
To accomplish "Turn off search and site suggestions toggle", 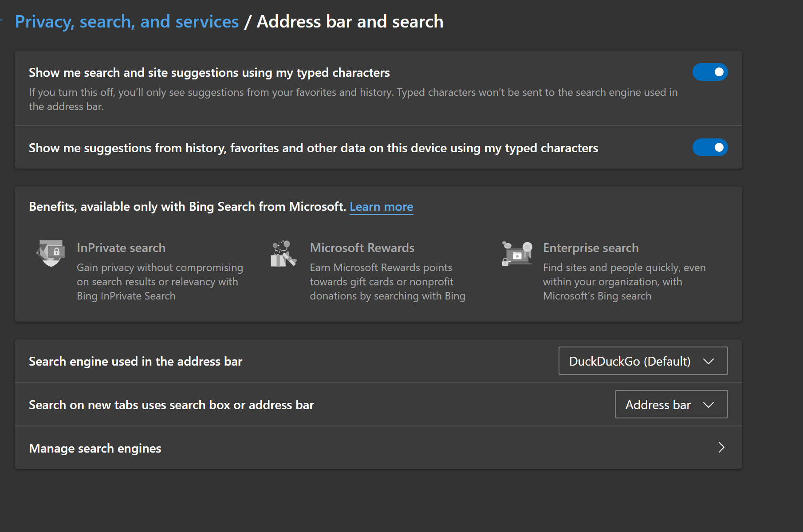I will (x=710, y=72).
